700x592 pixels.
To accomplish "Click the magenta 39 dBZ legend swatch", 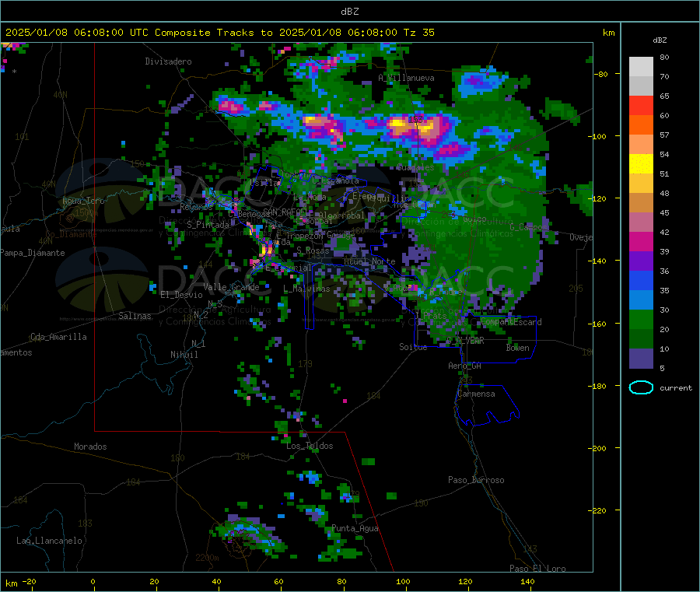I will 641,241.
